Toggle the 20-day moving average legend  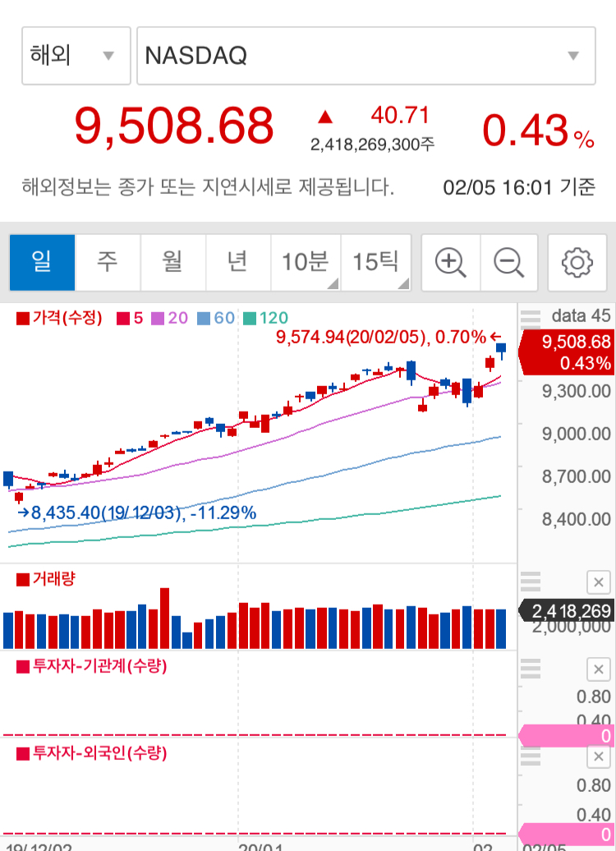pos(170,318)
